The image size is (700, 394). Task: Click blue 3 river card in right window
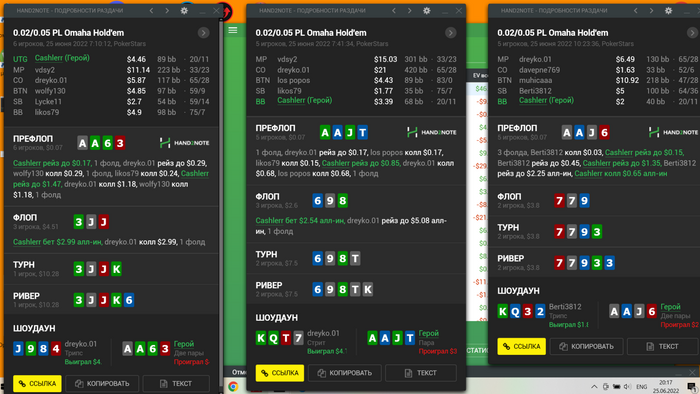point(609,263)
